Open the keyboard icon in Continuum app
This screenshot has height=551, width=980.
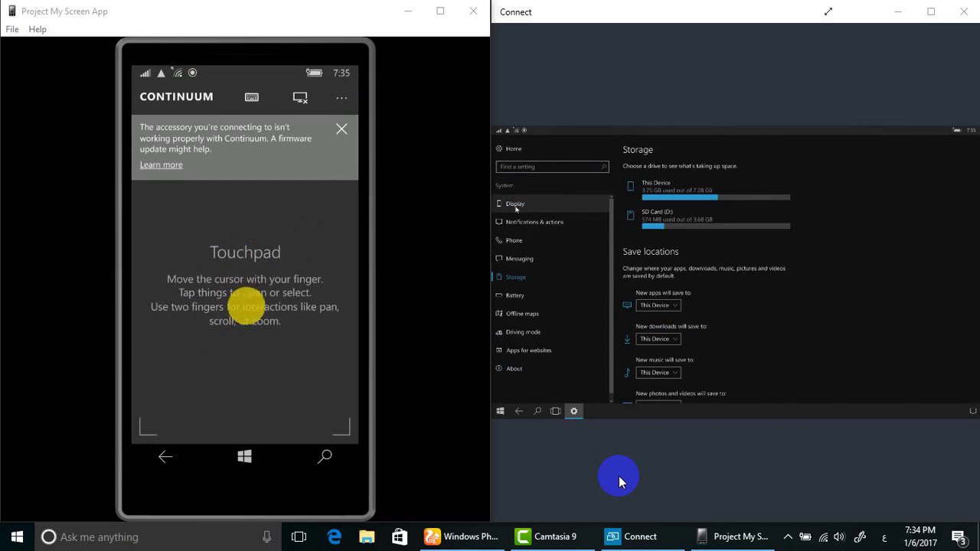[251, 97]
